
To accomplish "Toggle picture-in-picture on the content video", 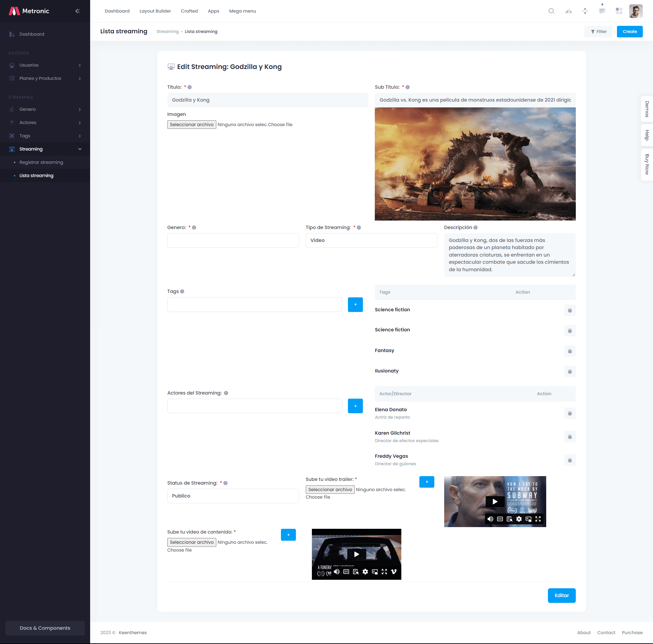I will [x=375, y=572].
